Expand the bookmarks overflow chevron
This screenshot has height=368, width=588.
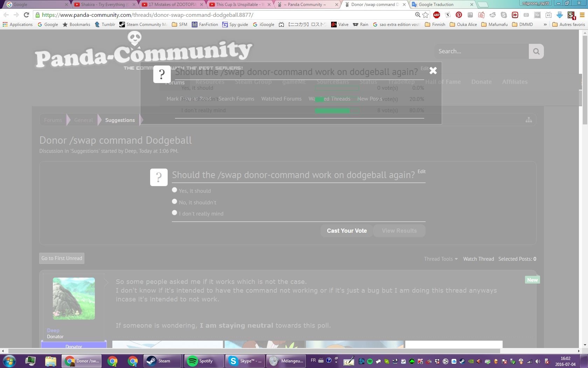pos(545,25)
